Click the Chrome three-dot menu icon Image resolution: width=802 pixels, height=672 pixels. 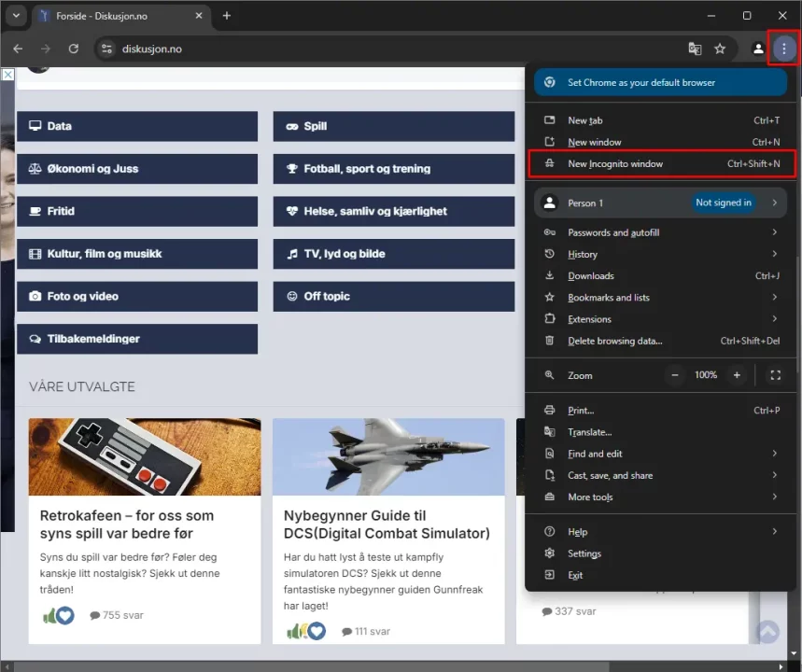(783, 49)
